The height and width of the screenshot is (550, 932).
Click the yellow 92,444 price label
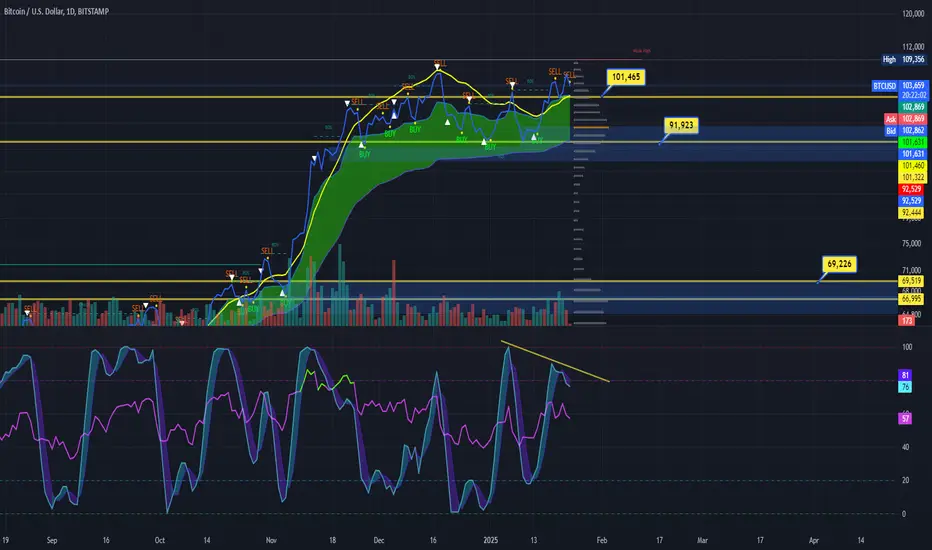click(x=911, y=213)
